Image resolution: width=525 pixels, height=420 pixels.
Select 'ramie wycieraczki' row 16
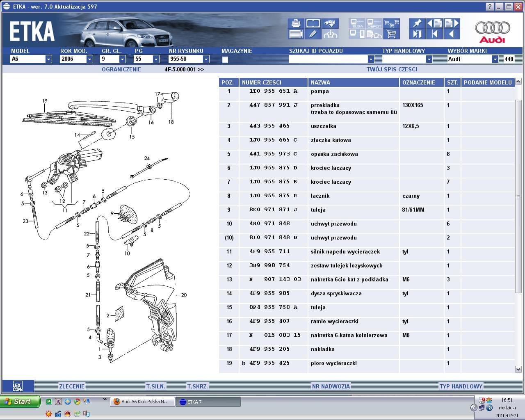[x=367, y=321]
